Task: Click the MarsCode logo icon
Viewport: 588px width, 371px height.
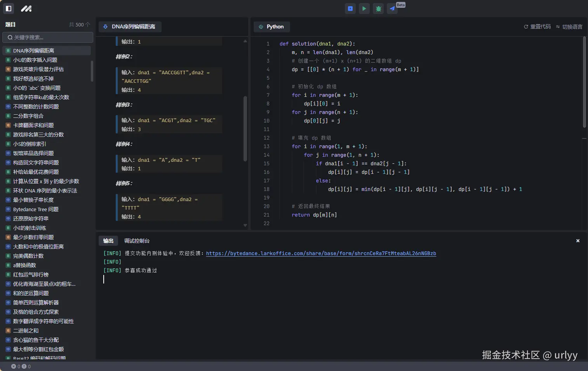Action: (26, 8)
